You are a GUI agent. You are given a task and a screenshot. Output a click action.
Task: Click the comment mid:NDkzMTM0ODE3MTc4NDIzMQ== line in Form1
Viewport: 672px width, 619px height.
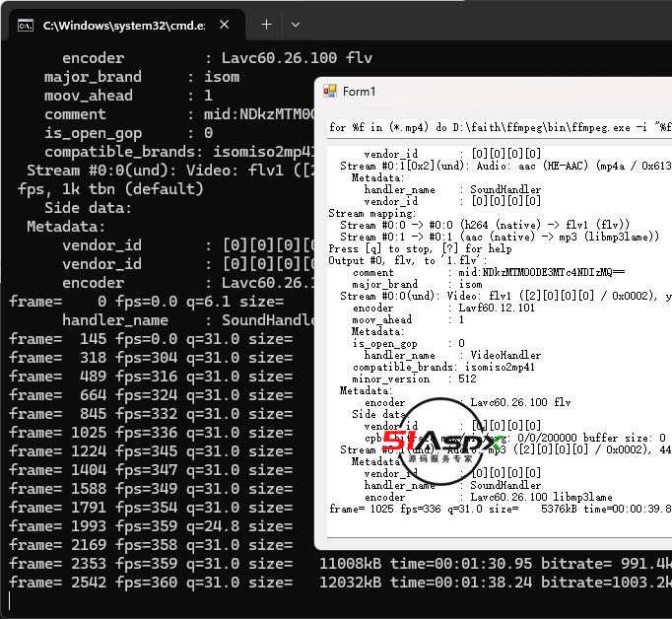pos(489,272)
